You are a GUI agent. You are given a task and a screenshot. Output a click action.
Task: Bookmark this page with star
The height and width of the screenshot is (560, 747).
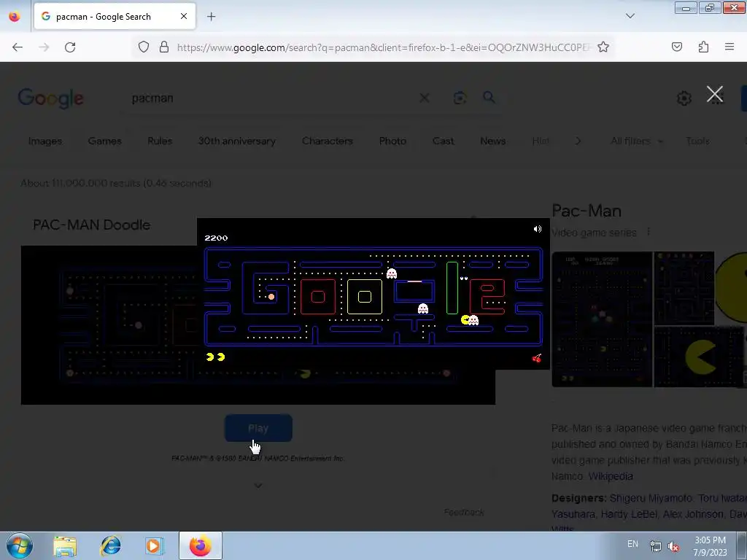pyautogui.click(x=603, y=47)
